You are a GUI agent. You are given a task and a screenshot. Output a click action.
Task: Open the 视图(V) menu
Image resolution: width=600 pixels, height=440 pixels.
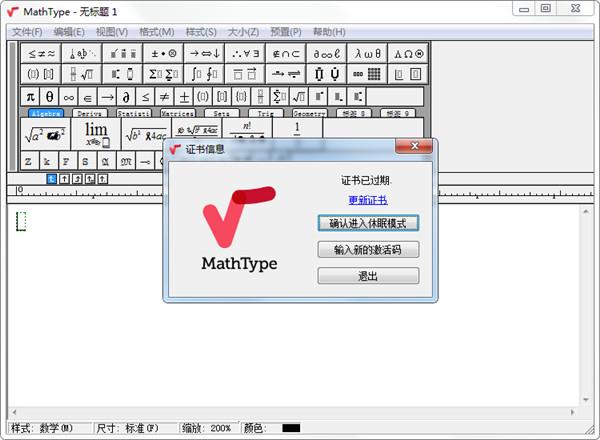tap(112, 32)
